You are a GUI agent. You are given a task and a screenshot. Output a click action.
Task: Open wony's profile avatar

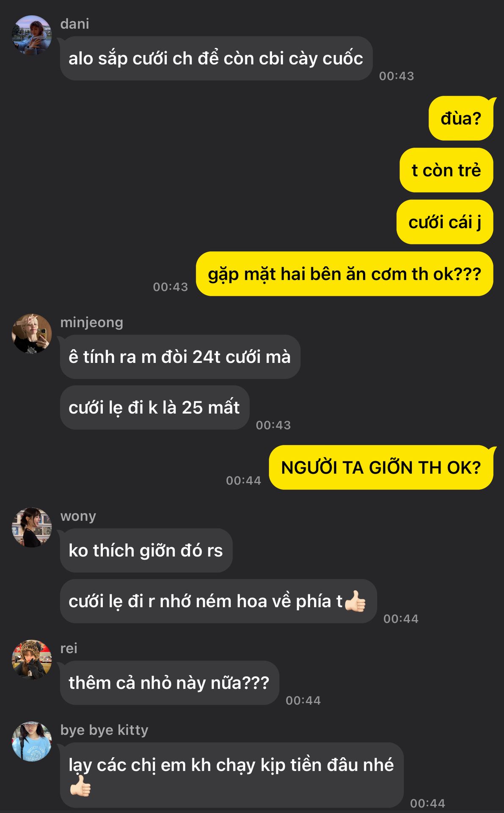click(x=32, y=527)
